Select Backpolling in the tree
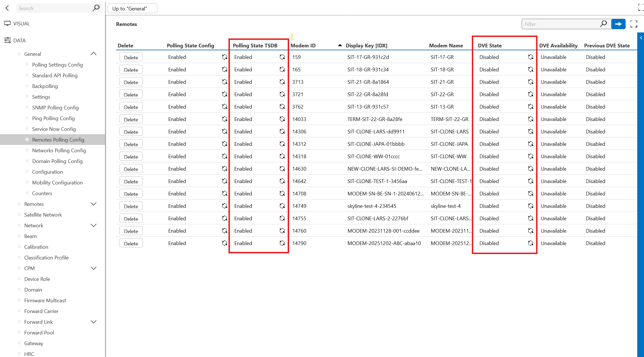 [45, 86]
